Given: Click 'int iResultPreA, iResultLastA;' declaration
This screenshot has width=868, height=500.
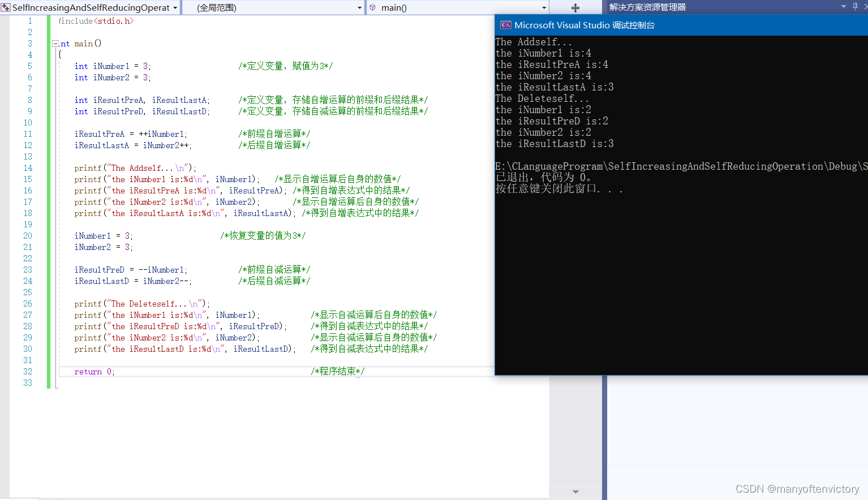Looking at the screenshot, I should [x=142, y=100].
